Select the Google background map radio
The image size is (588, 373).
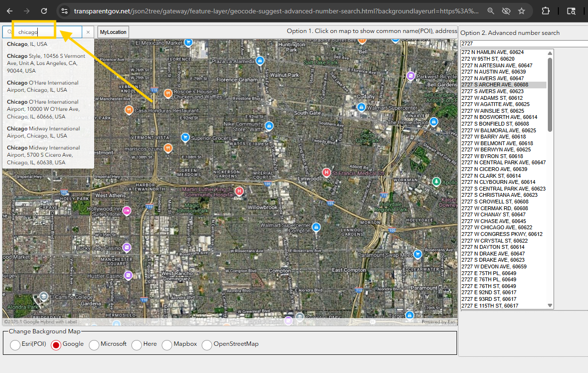(x=56, y=345)
